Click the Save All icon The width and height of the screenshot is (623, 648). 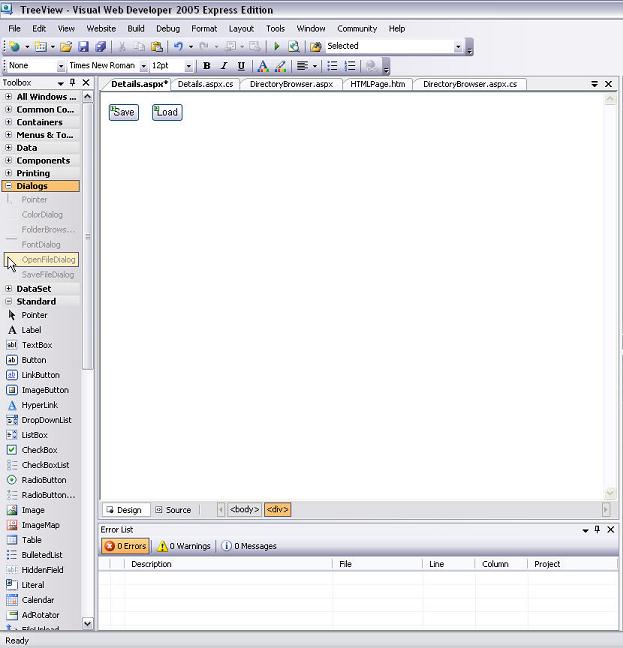click(x=100, y=47)
